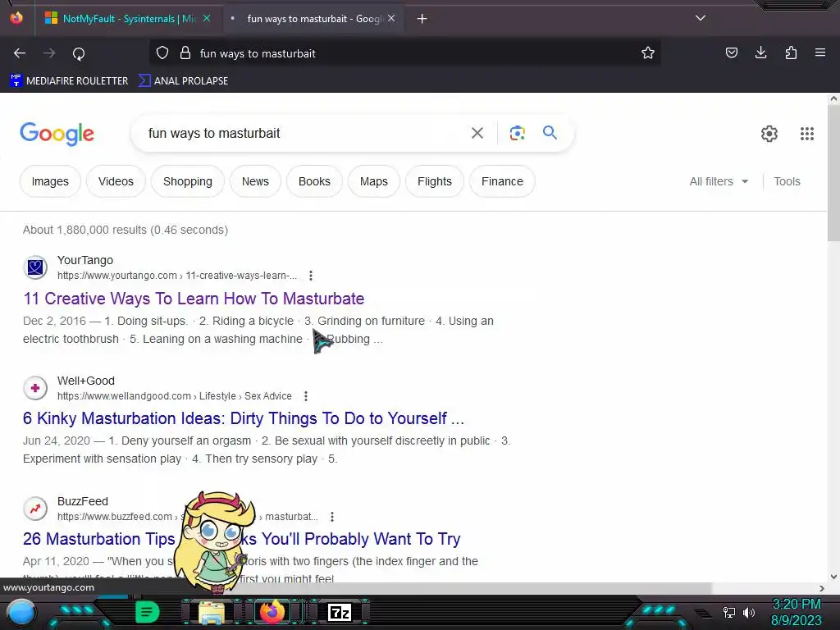Open Google quick settings gear
Image resolution: width=840 pixels, height=630 pixels.
[x=769, y=134]
